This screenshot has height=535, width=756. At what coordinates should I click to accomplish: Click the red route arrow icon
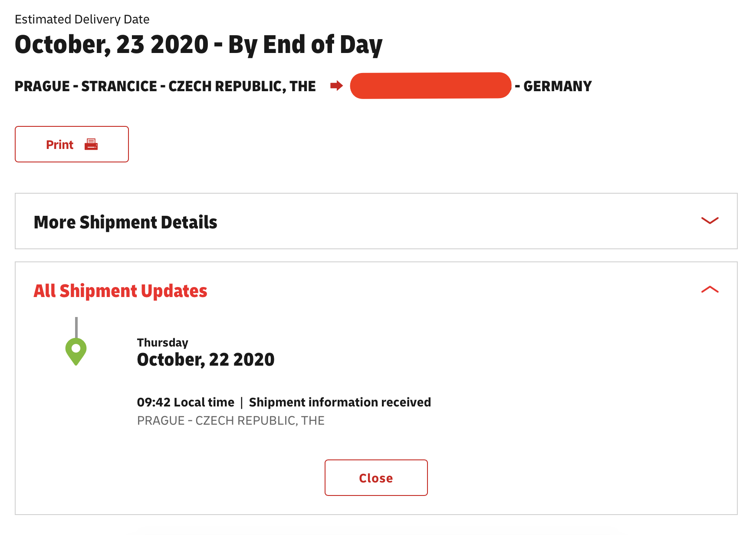pos(336,86)
